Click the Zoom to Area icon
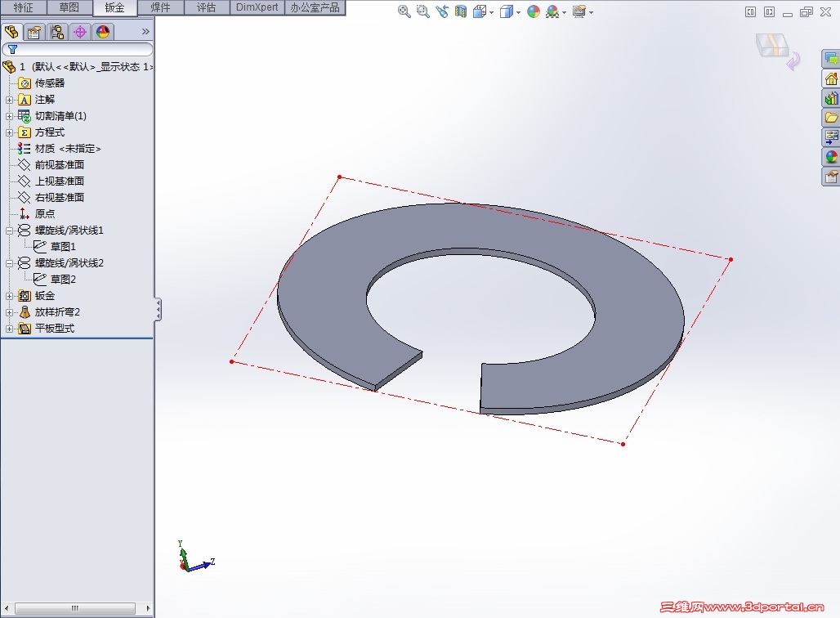The width and height of the screenshot is (840, 618). (x=423, y=11)
